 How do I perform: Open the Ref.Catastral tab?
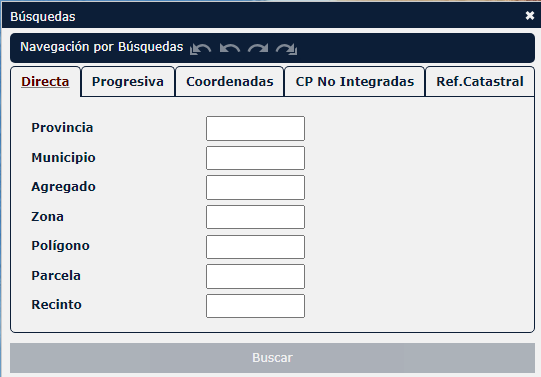(480, 82)
